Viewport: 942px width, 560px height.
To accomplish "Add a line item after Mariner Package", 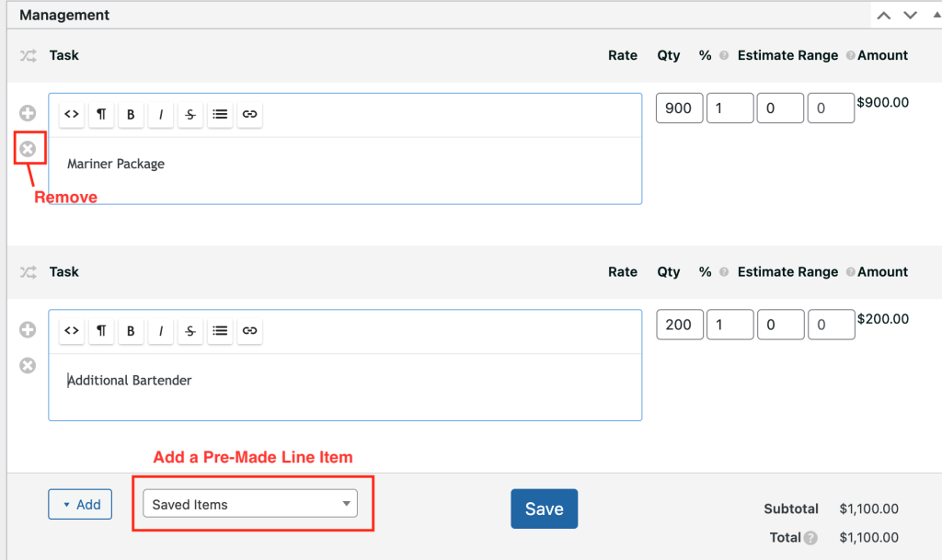I will (28, 113).
